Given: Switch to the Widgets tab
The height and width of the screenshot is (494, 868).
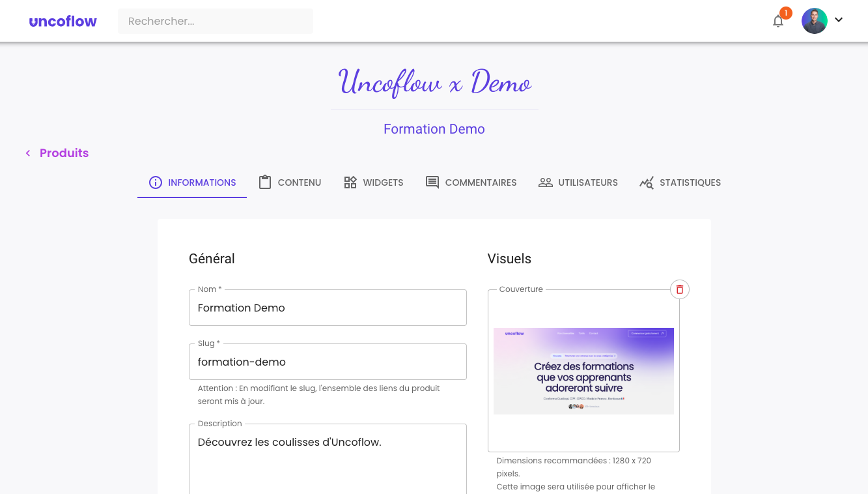Looking at the screenshot, I should [x=373, y=182].
